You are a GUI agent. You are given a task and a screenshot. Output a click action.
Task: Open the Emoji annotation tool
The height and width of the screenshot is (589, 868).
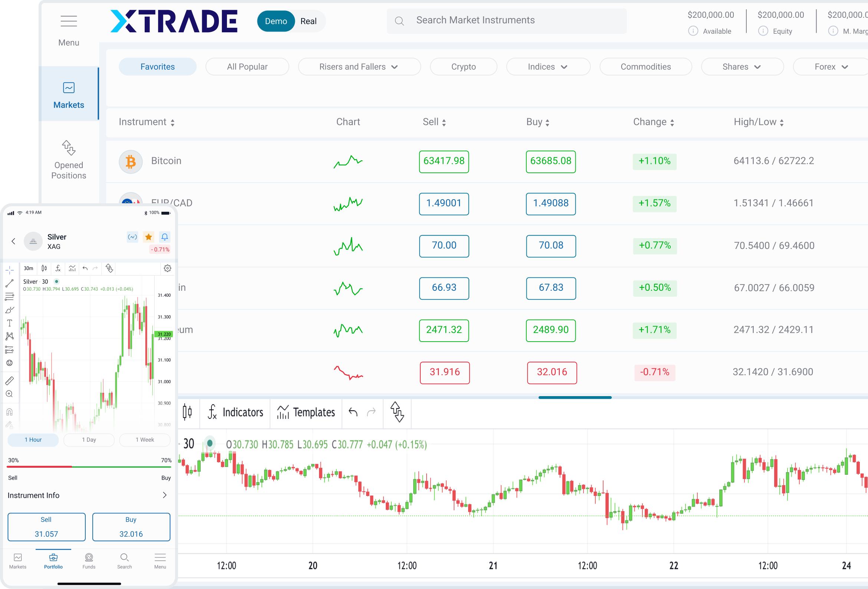pyautogui.click(x=10, y=363)
